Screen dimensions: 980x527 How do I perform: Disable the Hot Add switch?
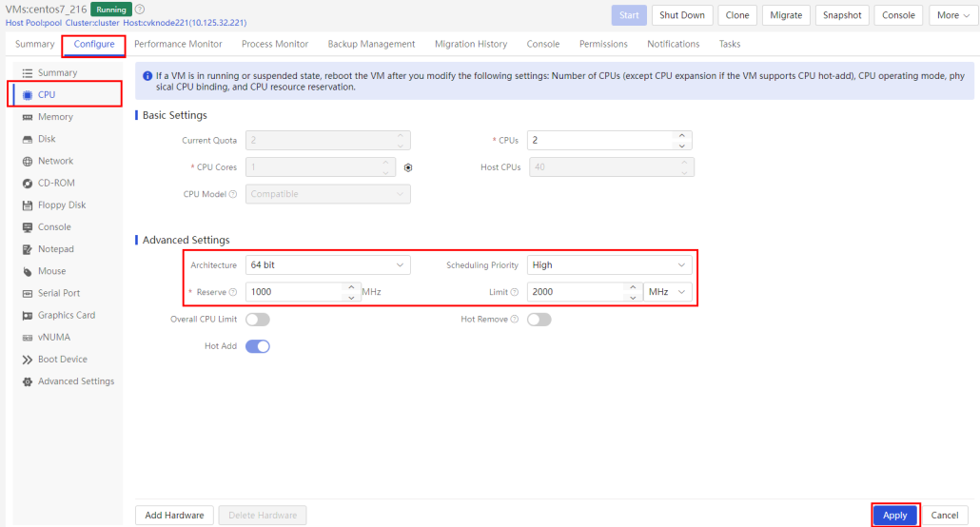click(x=258, y=346)
